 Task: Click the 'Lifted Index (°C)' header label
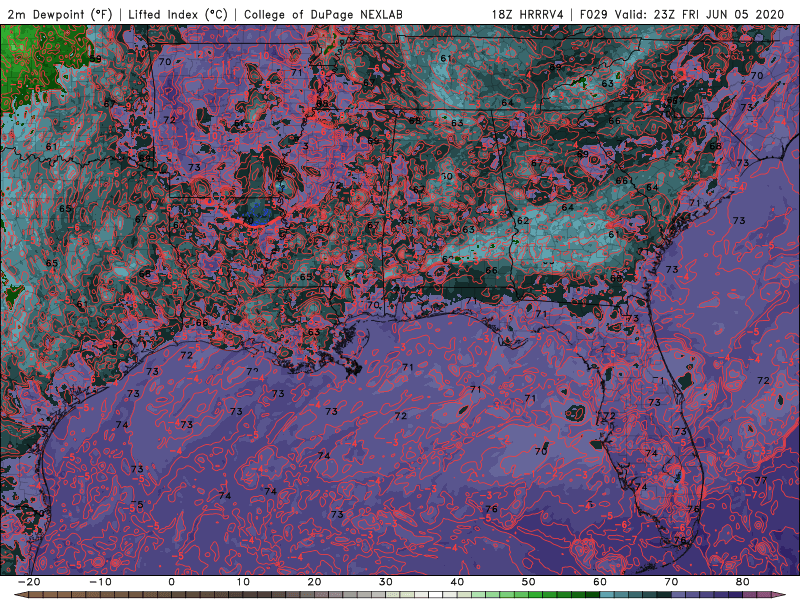click(x=178, y=14)
